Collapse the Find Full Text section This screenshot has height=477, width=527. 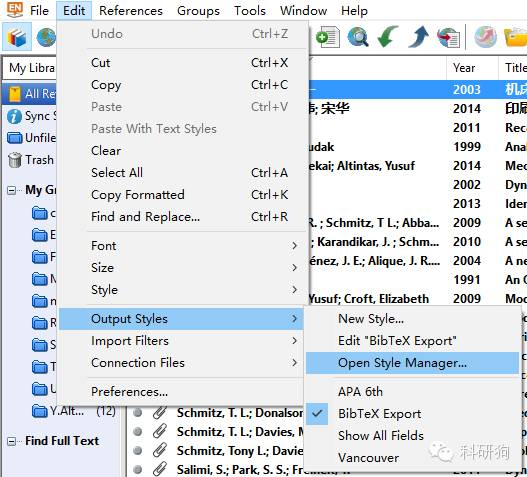pos(11,441)
